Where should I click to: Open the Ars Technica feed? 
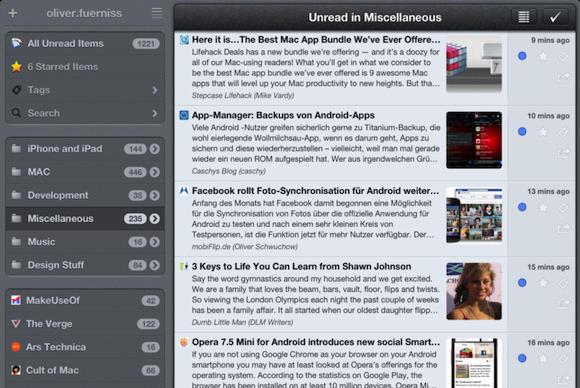(x=85, y=347)
